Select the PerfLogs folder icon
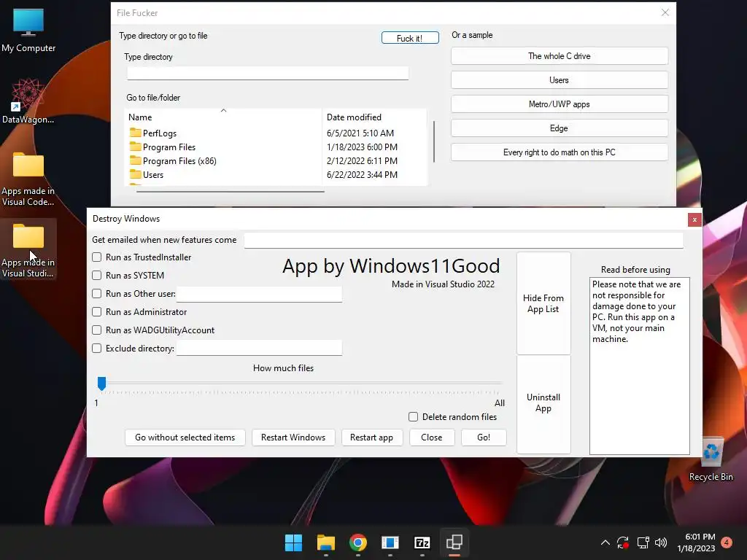Screen dimensions: 747x560 (135, 133)
